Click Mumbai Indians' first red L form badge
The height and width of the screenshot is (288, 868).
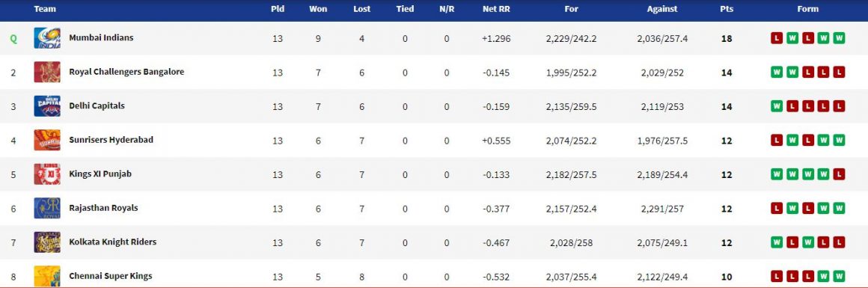click(777, 38)
